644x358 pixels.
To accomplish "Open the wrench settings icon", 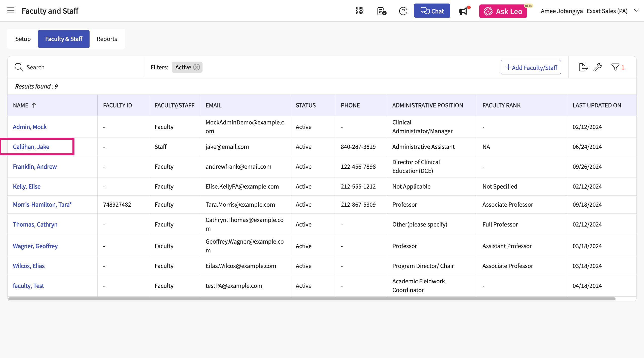I will tap(597, 67).
